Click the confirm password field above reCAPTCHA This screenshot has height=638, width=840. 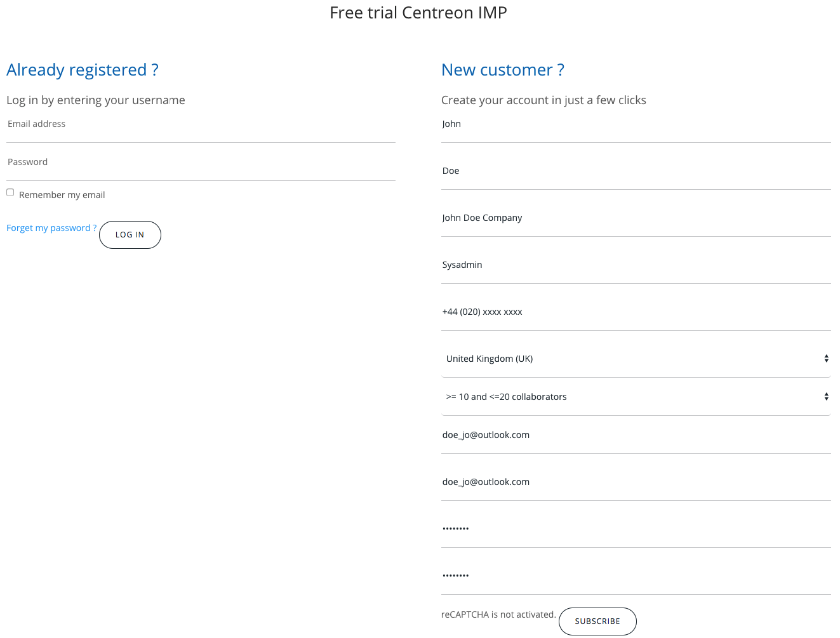(x=636, y=576)
